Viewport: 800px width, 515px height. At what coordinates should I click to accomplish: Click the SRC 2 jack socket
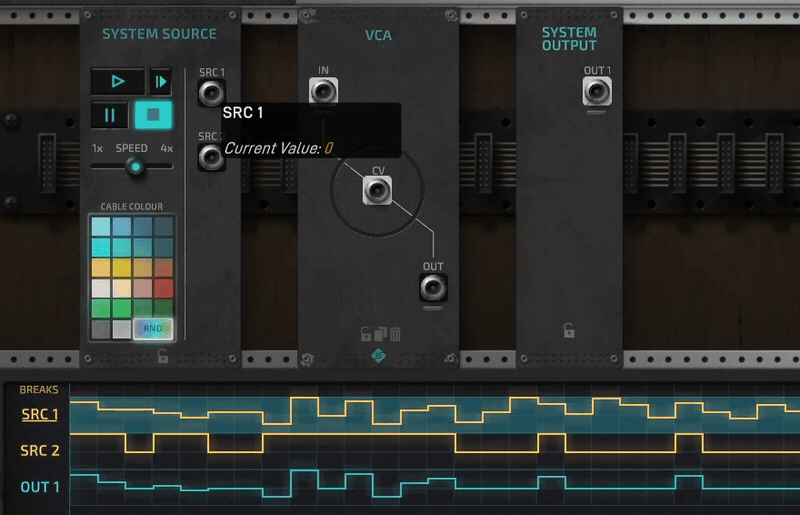point(211,157)
